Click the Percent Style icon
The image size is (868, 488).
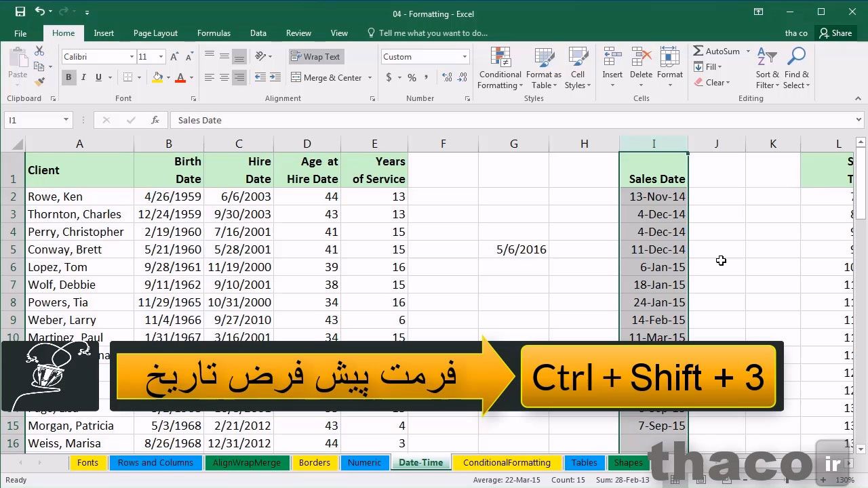tap(412, 78)
